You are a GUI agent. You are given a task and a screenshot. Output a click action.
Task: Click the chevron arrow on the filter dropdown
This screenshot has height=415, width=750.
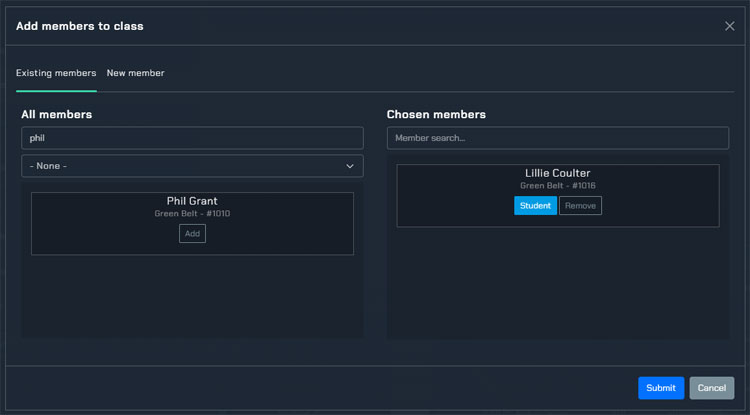point(350,166)
